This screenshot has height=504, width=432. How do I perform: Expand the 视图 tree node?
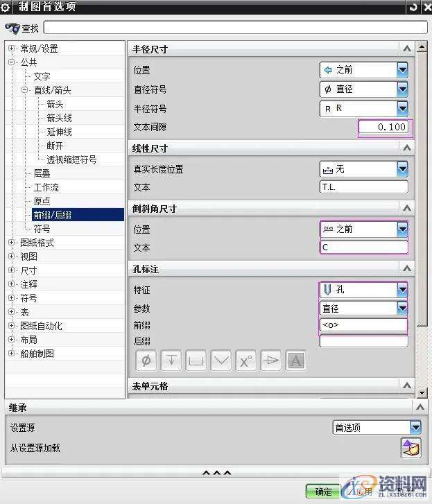click(11, 257)
